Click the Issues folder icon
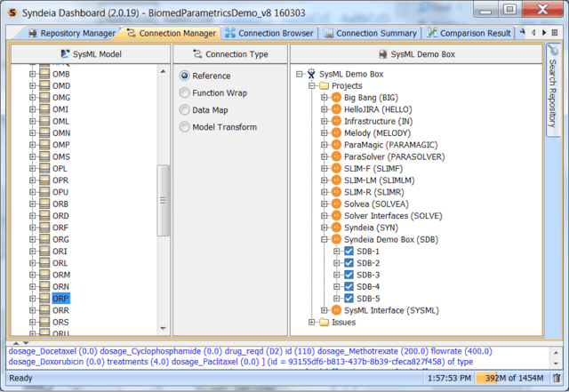The image size is (569, 392). point(324,323)
